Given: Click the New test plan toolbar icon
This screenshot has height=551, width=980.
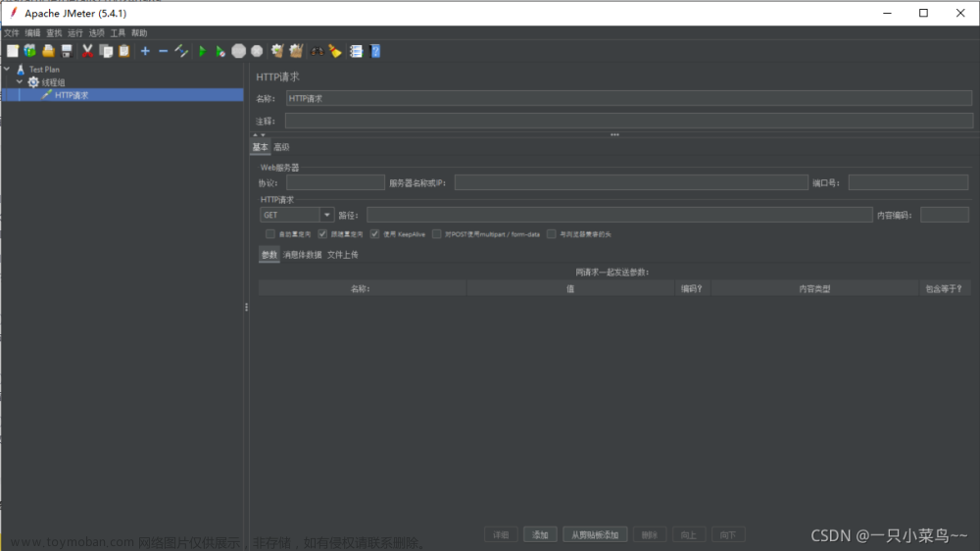Looking at the screenshot, I should click(13, 51).
